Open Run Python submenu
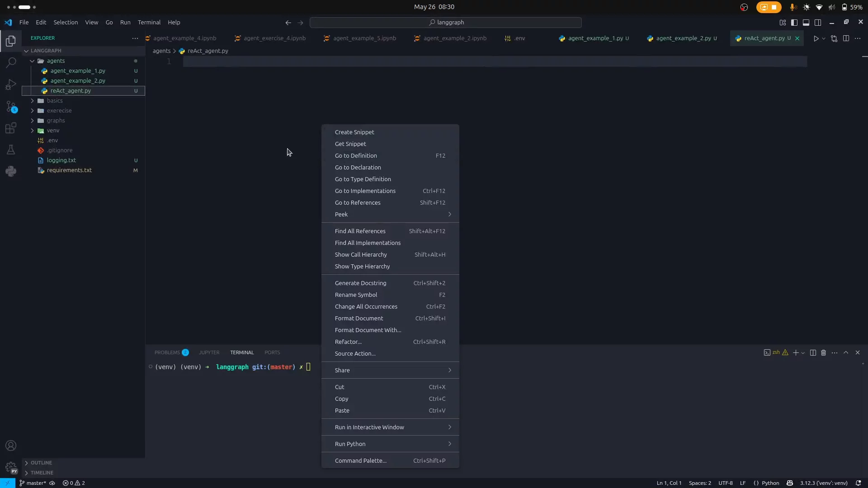The height and width of the screenshot is (488, 868). tap(390, 444)
